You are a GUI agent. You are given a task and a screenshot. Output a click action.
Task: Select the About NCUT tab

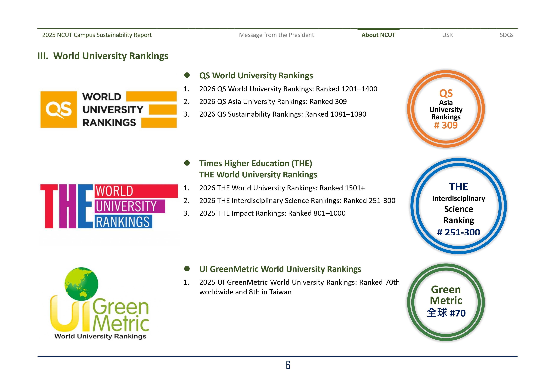[x=378, y=35]
